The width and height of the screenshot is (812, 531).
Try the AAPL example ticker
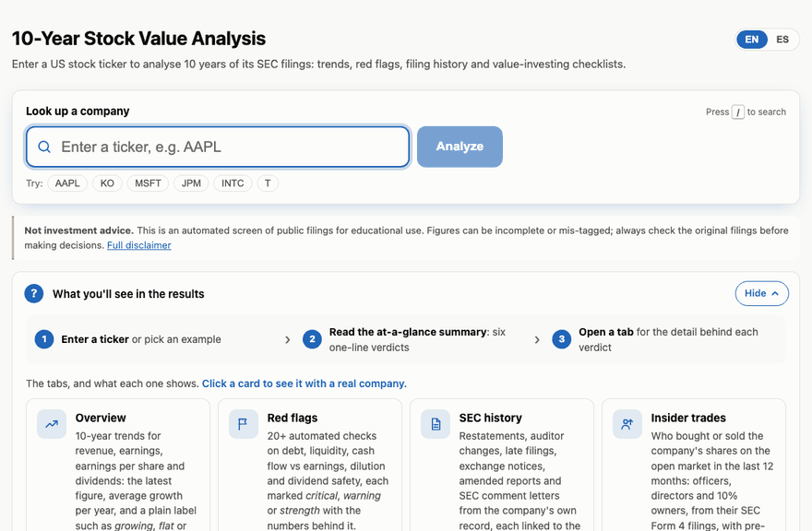[67, 183]
